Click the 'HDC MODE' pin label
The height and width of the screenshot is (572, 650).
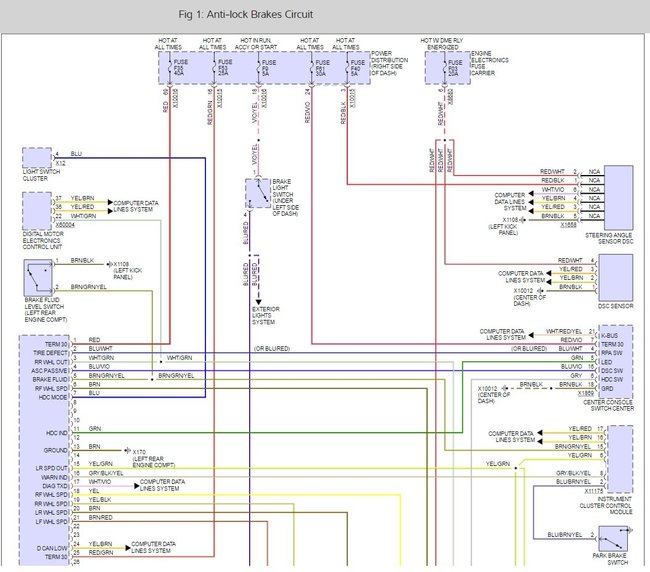click(x=53, y=397)
